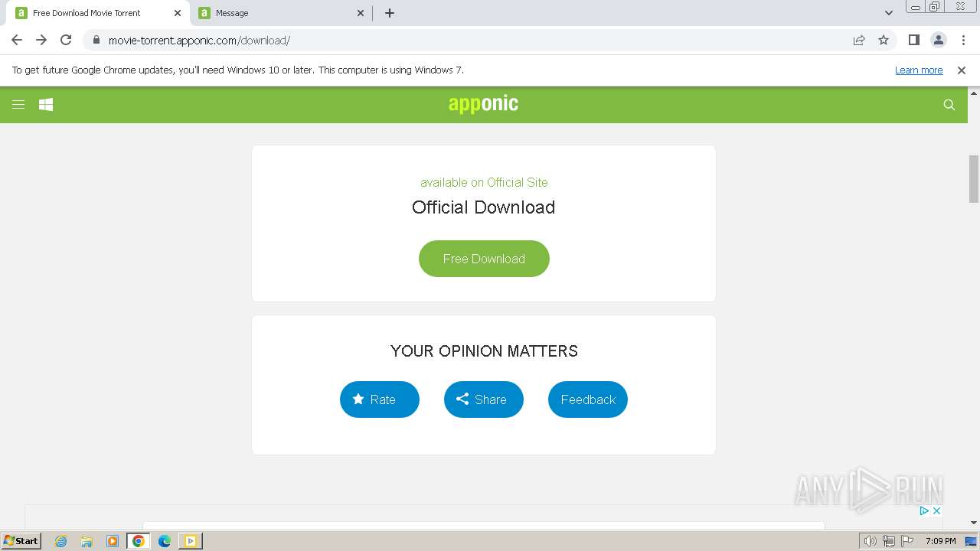View site information via lock icon
The height and width of the screenshot is (551, 980).
tap(96, 40)
